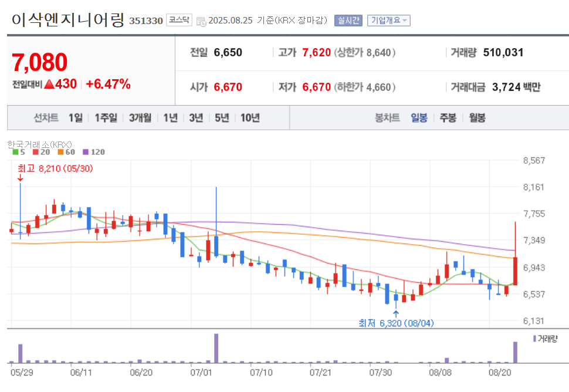The width and height of the screenshot is (569, 392).
Task: Open the 기업개요 dropdown
Action: point(388,19)
